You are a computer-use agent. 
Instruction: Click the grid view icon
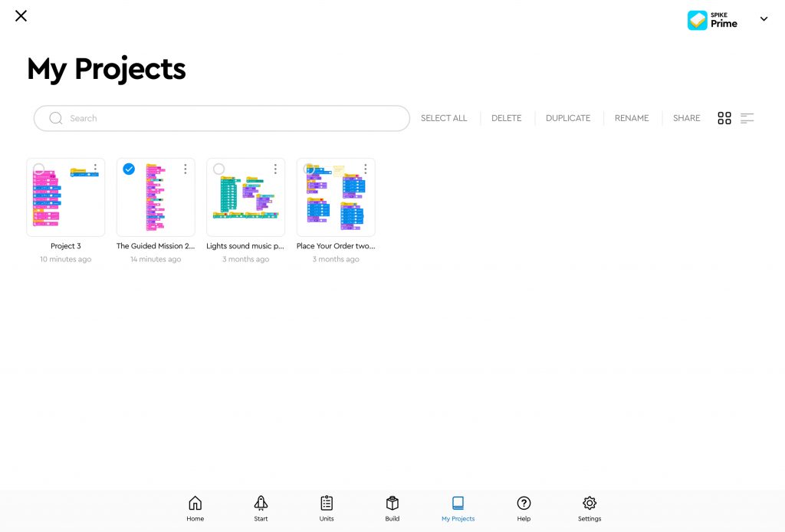point(724,118)
